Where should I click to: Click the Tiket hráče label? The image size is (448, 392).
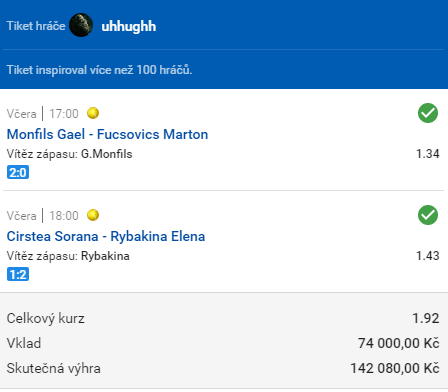(36, 26)
